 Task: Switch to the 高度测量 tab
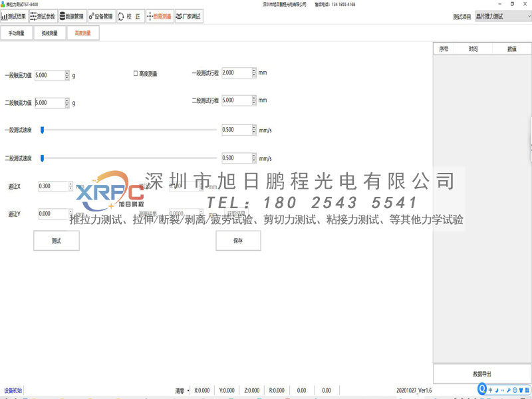82,33
